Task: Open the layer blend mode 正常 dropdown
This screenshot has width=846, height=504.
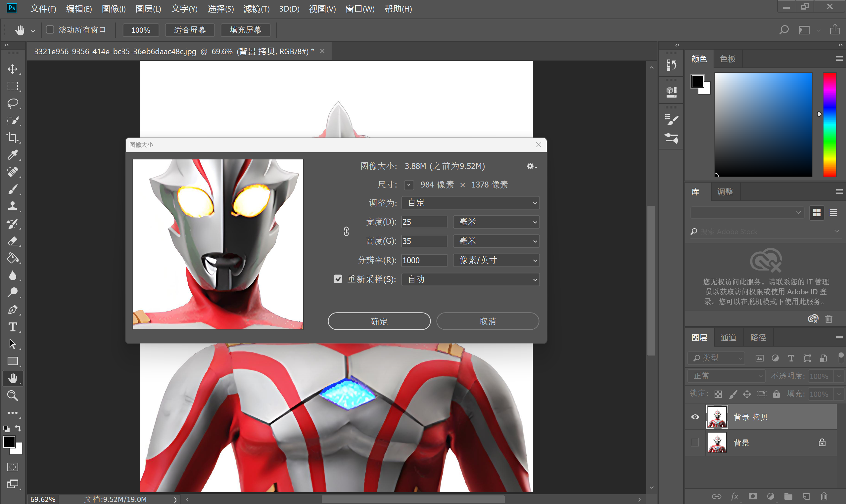Action: pyautogui.click(x=727, y=376)
